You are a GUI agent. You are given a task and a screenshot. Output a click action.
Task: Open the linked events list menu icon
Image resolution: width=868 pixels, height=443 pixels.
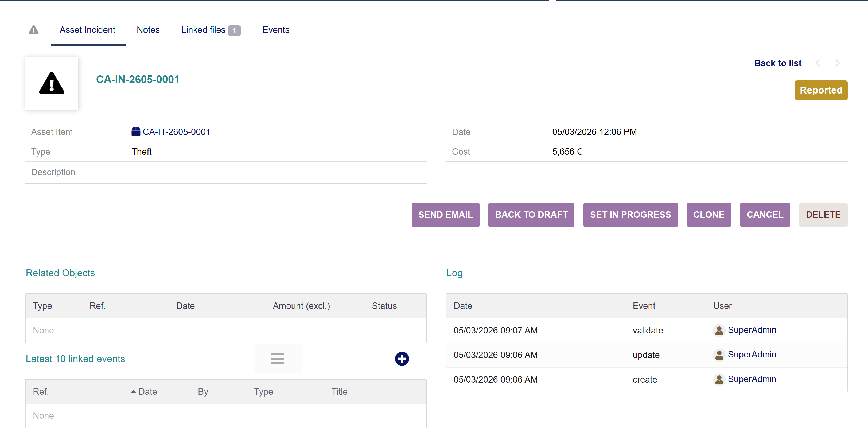pos(277,359)
